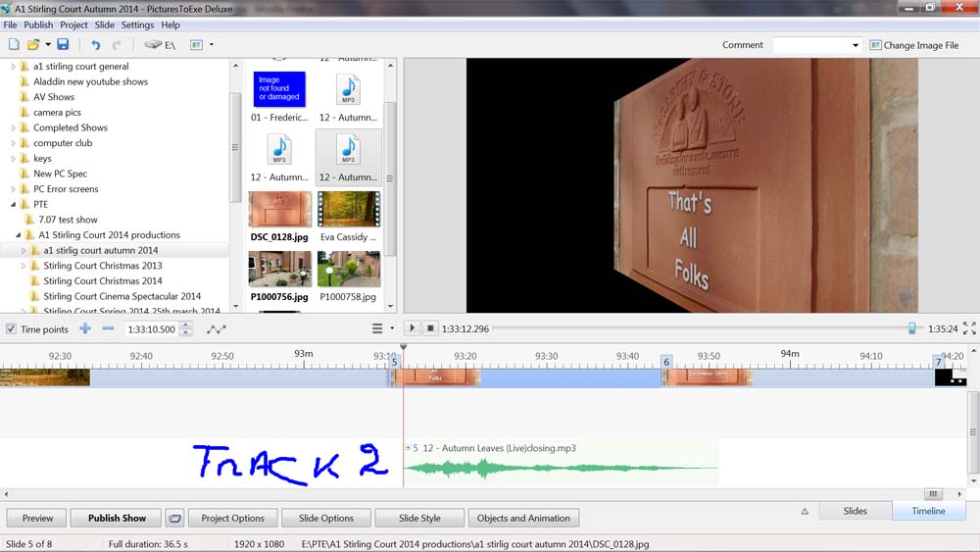Remove a time point with minus icon

(x=108, y=328)
